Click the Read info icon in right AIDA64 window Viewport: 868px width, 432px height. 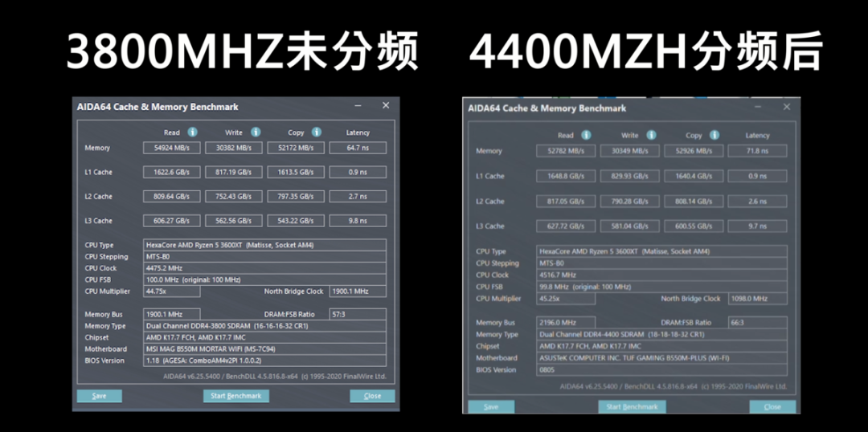click(586, 135)
